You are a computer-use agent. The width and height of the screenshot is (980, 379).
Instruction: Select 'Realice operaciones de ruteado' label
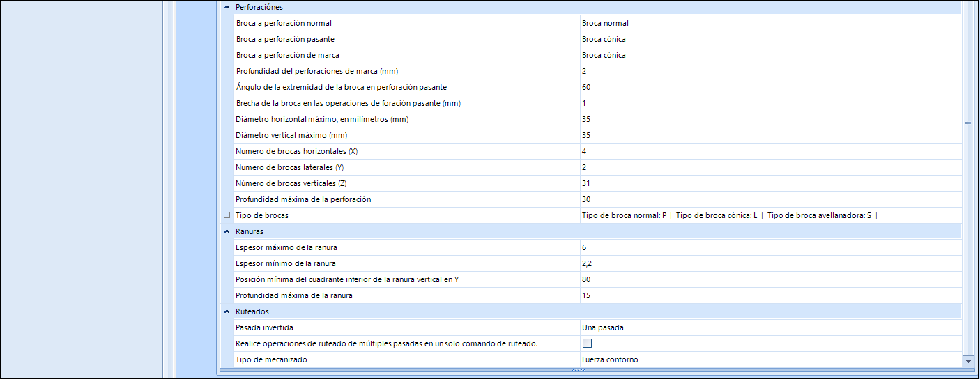(x=387, y=343)
